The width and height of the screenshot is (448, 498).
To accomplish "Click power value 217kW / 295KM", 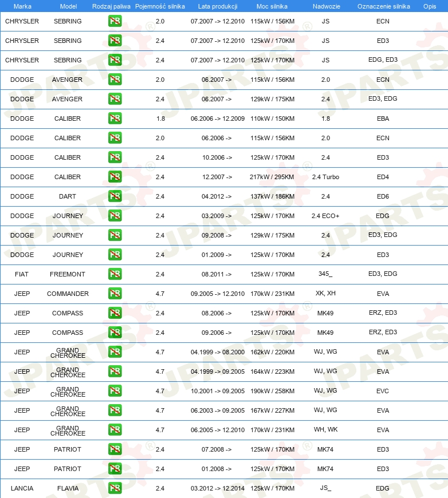I will (x=272, y=177).
